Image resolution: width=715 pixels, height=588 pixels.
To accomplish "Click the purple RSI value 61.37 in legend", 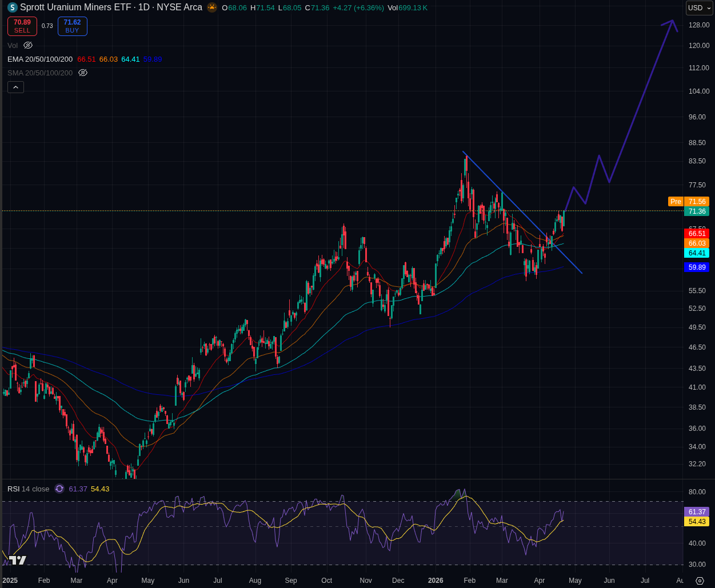I will tap(78, 489).
